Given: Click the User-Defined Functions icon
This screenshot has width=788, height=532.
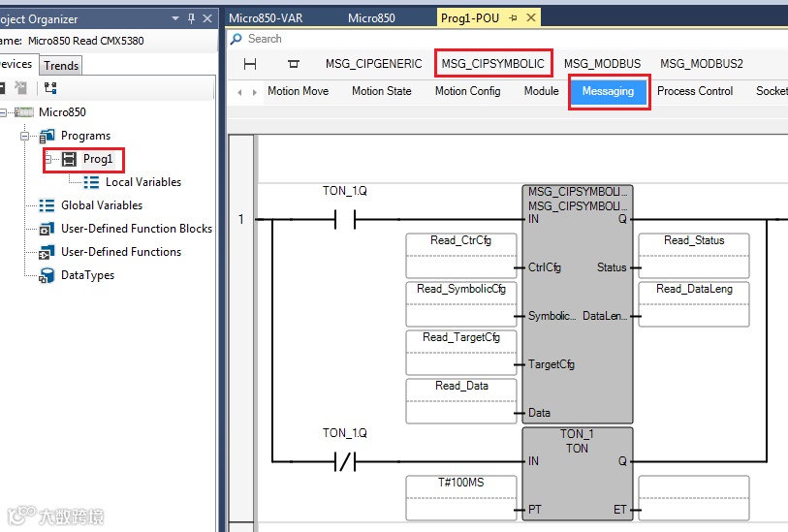Looking at the screenshot, I should (x=47, y=252).
